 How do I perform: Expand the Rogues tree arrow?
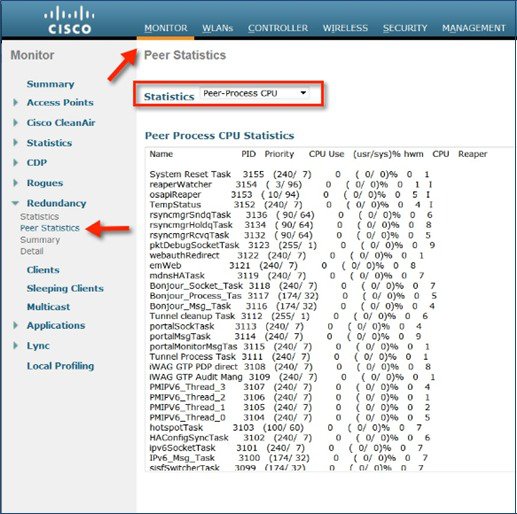[x=15, y=183]
